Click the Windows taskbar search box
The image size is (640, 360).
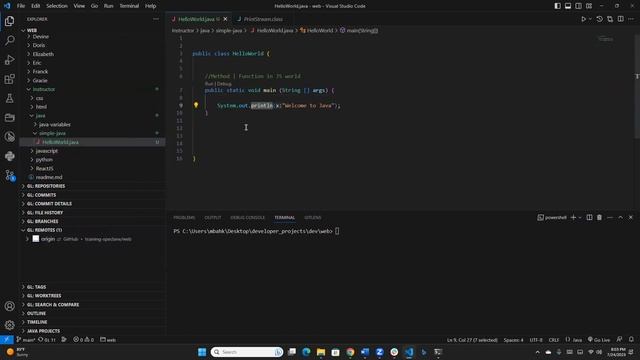tap(247, 352)
